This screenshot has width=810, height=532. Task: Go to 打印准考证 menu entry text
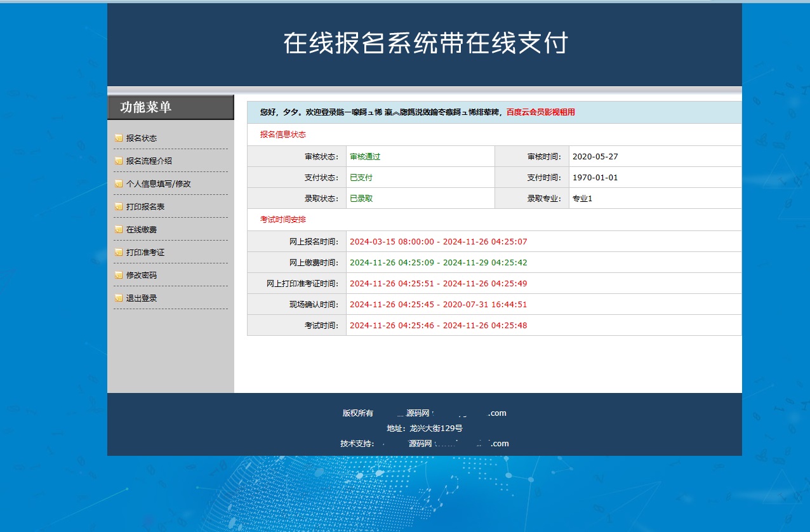pyautogui.click(x=145, y=253)
